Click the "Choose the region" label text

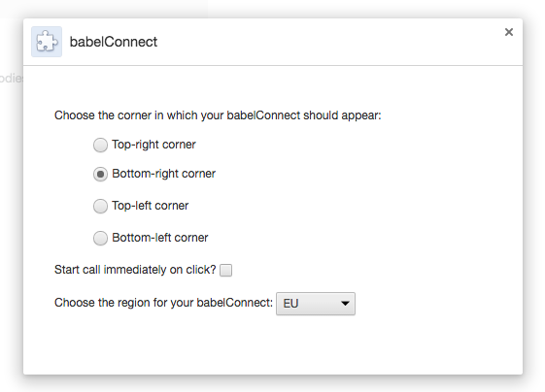[x=164, y=303]
